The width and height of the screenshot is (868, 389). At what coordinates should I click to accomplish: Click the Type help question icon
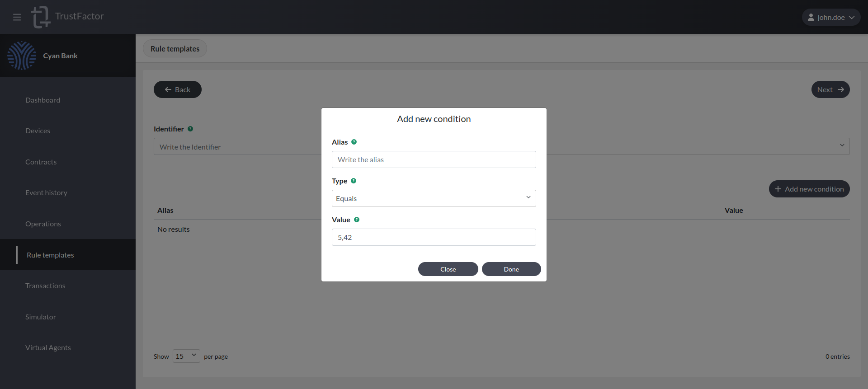point(354,181)
